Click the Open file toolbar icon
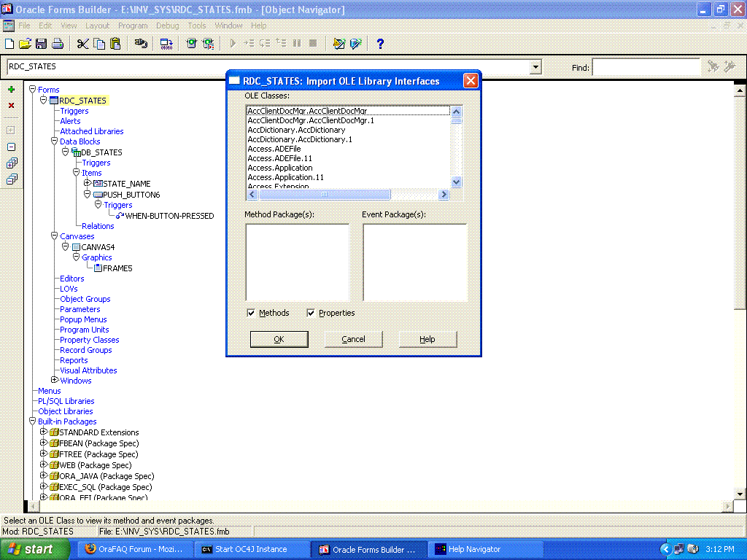Image resolution: width=747 pixels, height=560 pixels. 25,44
